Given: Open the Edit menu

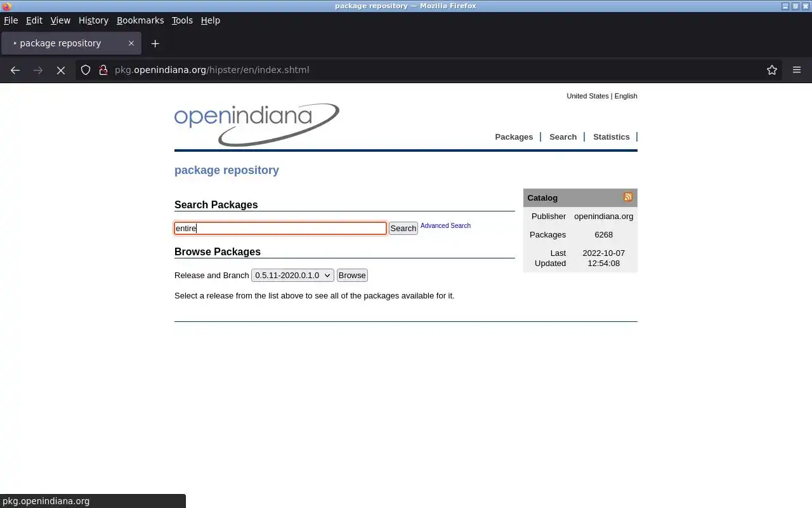Looking at the screenshot, I should [x=34, y=20].
